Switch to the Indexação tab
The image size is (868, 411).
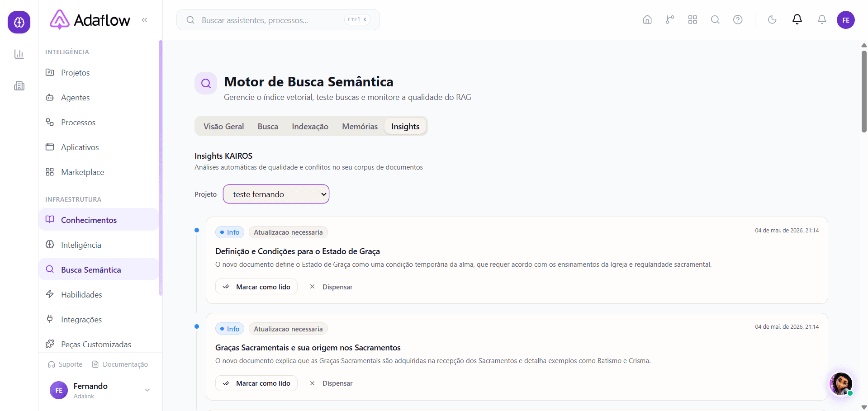click(310, 127)
